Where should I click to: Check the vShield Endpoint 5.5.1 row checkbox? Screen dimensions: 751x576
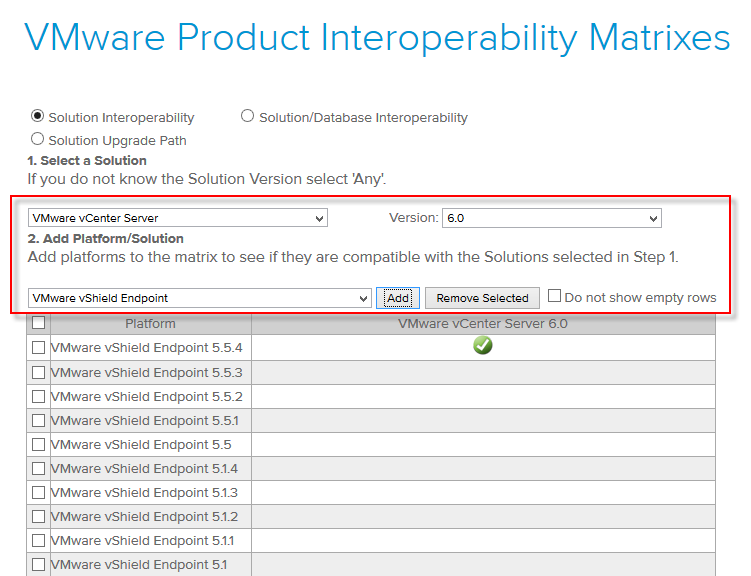(x=38, y=420)
